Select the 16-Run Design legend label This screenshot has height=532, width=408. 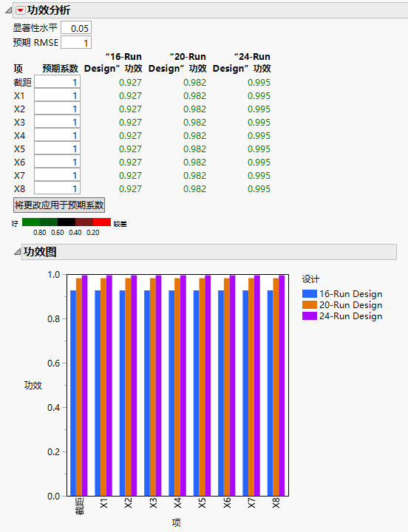[x=350, y=294]
